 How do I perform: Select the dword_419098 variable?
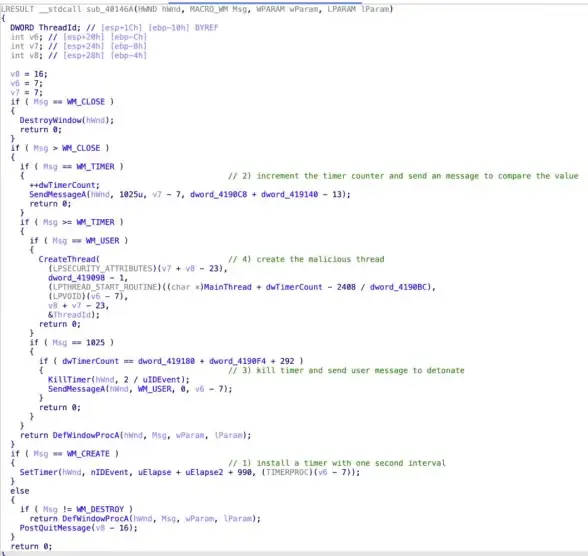click(76, 278)
